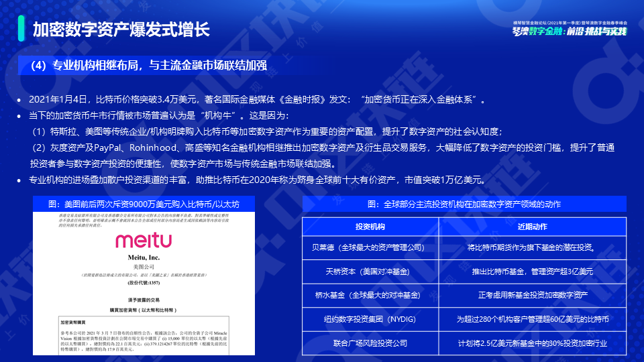
Task: Click the 贝莱德 table cell
Action: pos(370,247)
